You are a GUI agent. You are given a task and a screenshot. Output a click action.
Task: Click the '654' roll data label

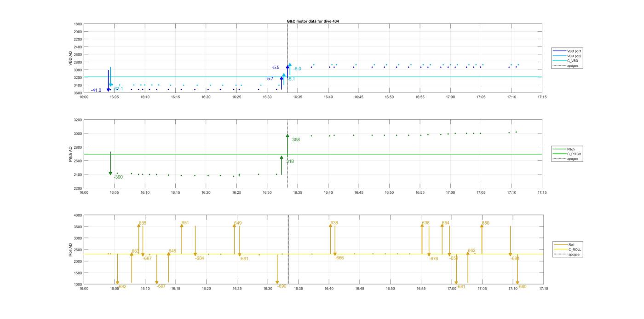(x=446, y=223)
